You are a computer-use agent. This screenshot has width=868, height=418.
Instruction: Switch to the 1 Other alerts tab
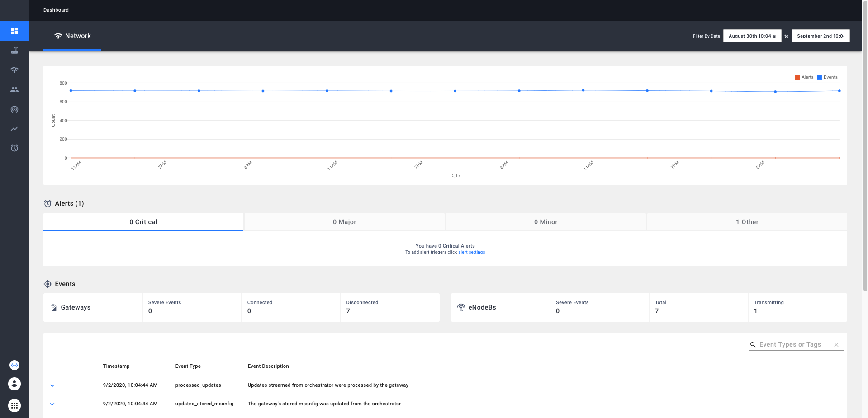pos(747,222)
